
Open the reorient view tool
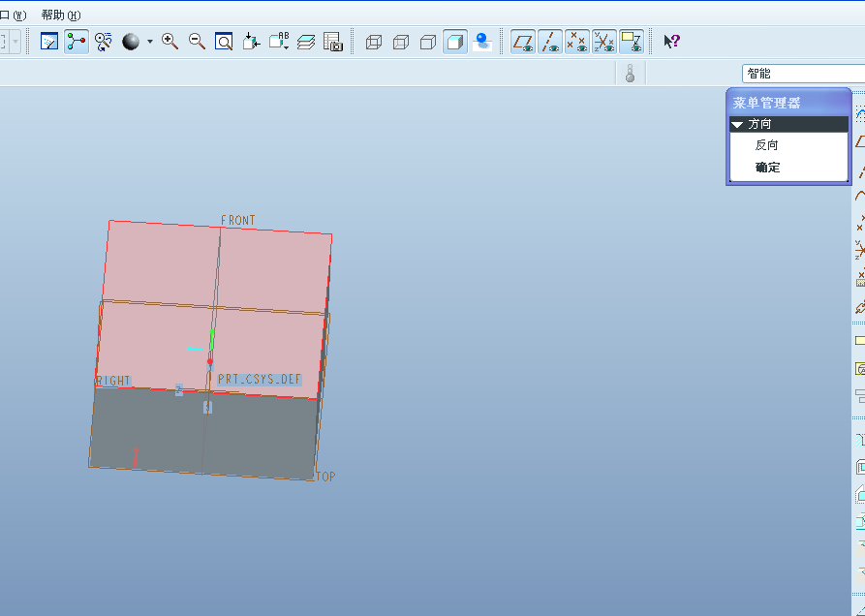click(251, 42)
